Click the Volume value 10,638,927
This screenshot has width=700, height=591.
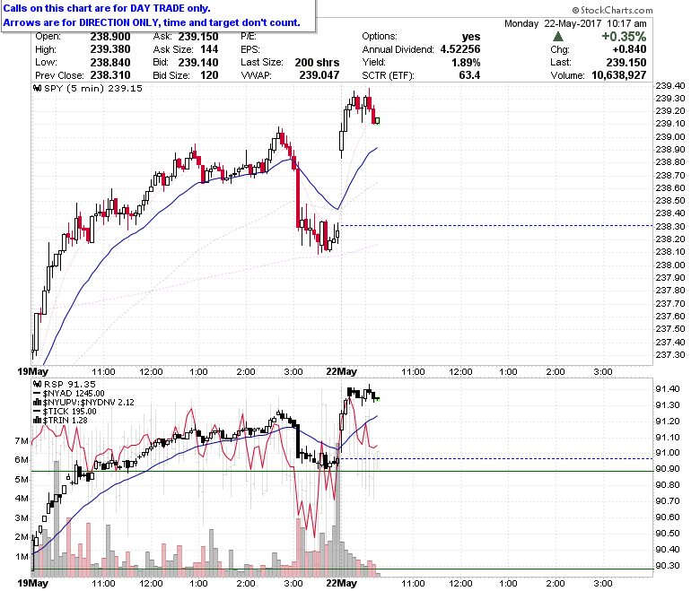coord(618,75)
